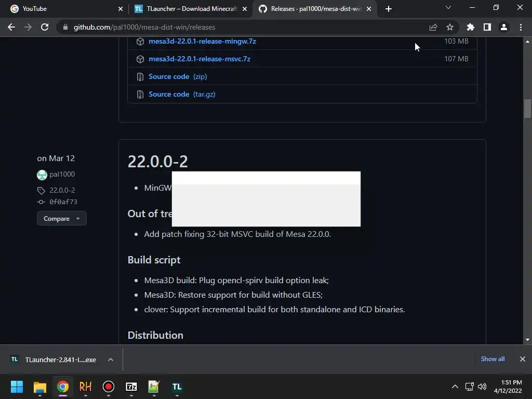Viewport: 532px width, 399px height.
Task: Click the scrollbar down arrow
Action: click(x=527, y=340)
